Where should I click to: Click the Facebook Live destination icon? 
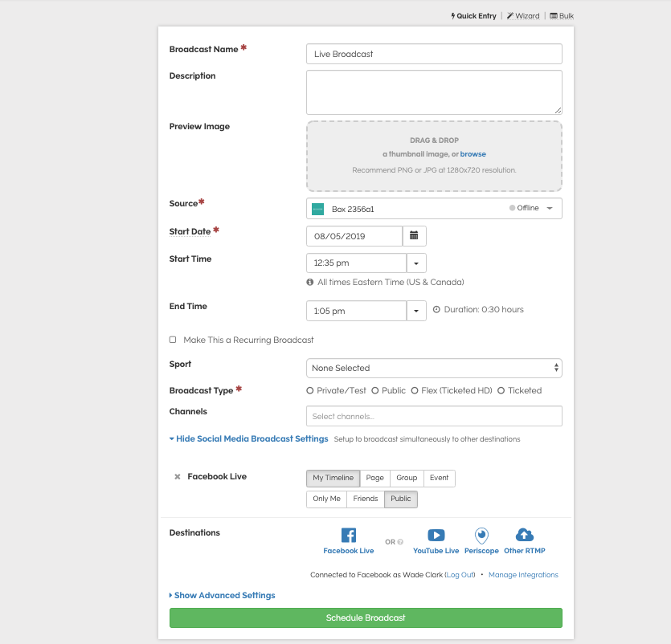point(349,536)
